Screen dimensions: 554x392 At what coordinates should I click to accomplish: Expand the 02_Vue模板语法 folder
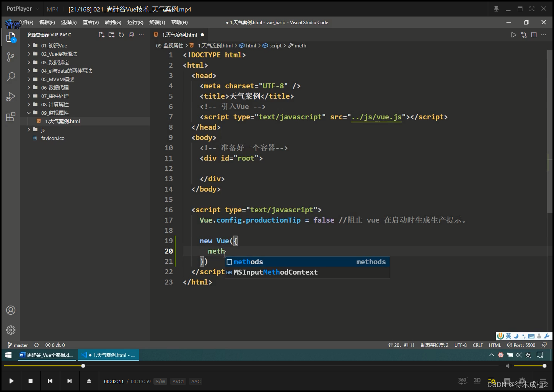pos(85,54)
